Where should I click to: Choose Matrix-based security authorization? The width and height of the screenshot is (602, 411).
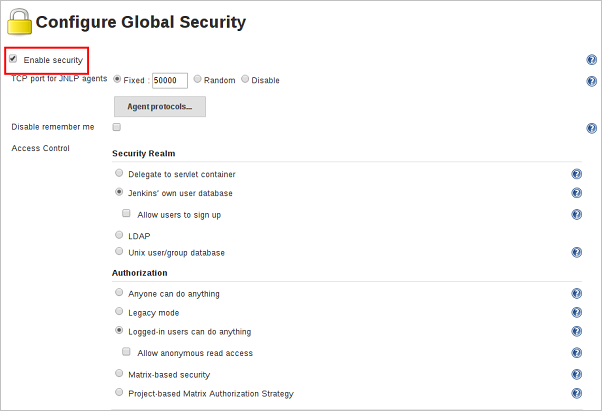click(x=119, y=373)
